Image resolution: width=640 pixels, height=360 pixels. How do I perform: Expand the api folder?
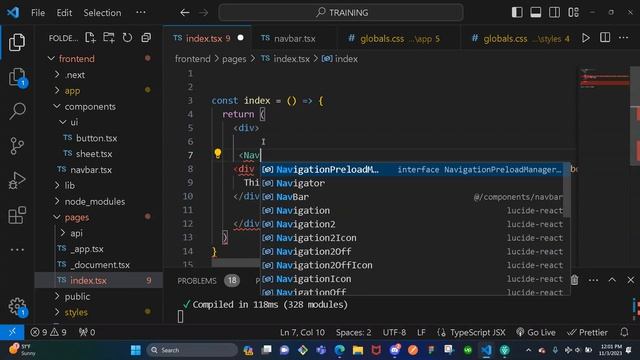click(76, 233)
